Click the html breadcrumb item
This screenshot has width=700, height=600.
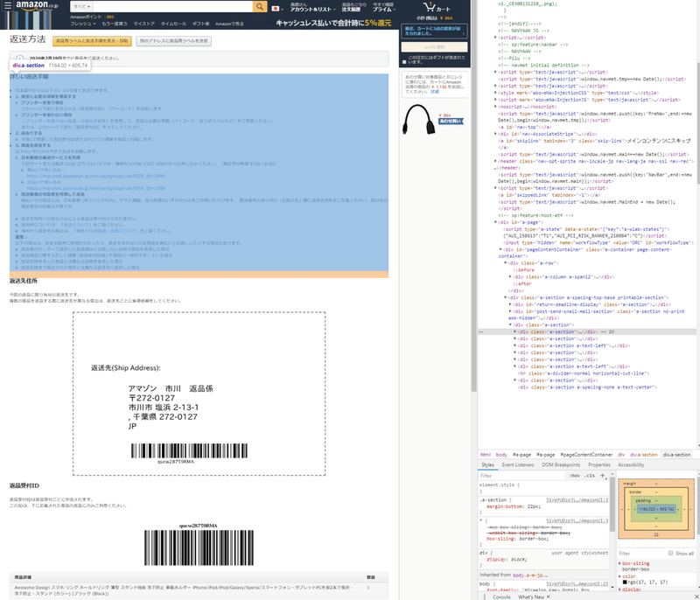(x=486, y=455)
